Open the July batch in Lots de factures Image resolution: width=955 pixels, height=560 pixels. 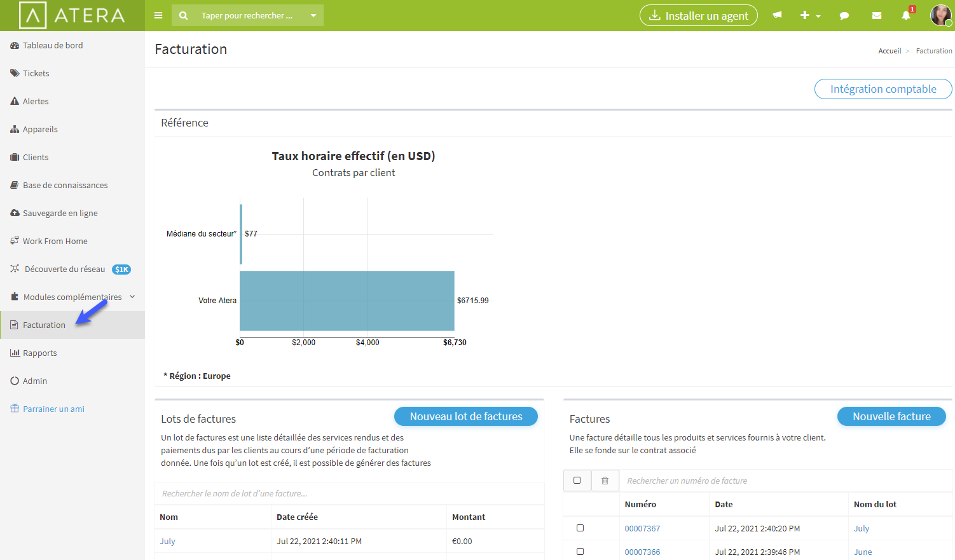coord(167,541)
